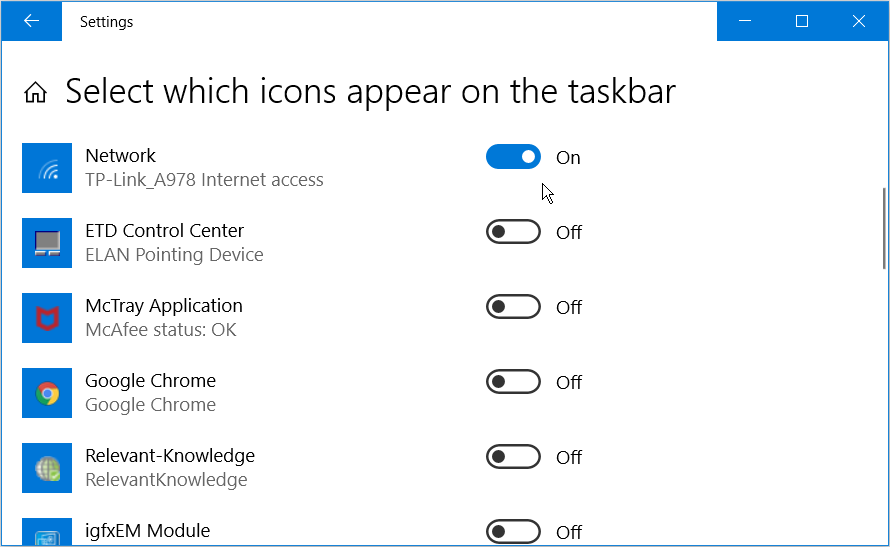Image resolution: width=890 pixels, height=547 pixels.
Task: Click the page heading about taskbar icons
Action: coord(370,92)
